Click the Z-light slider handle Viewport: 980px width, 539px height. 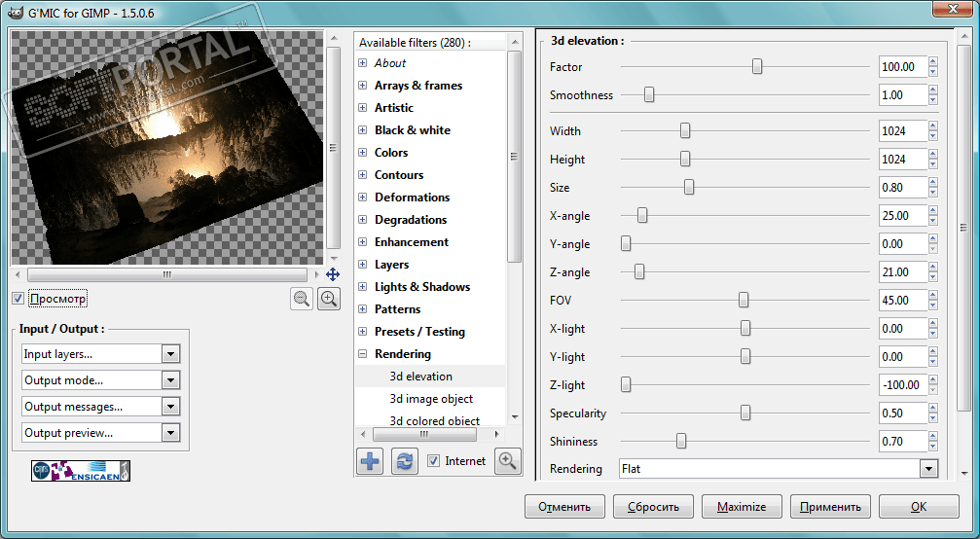(x=626, y=384)
